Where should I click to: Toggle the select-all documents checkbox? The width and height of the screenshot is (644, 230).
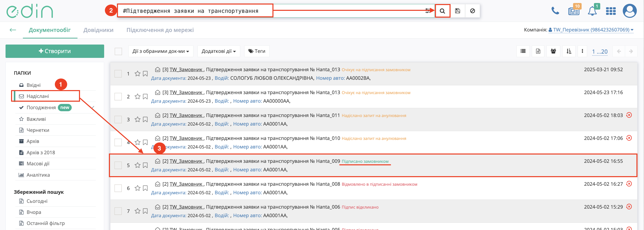point(118,51)
